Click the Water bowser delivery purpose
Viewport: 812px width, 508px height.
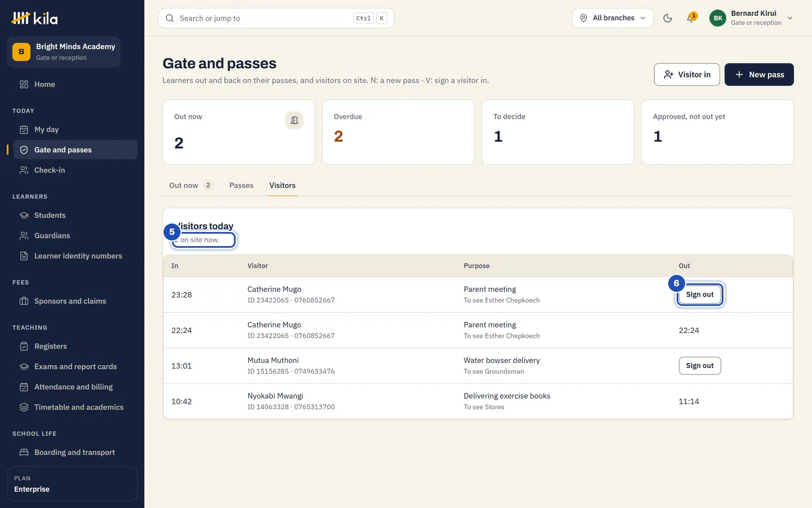[502, 360]
